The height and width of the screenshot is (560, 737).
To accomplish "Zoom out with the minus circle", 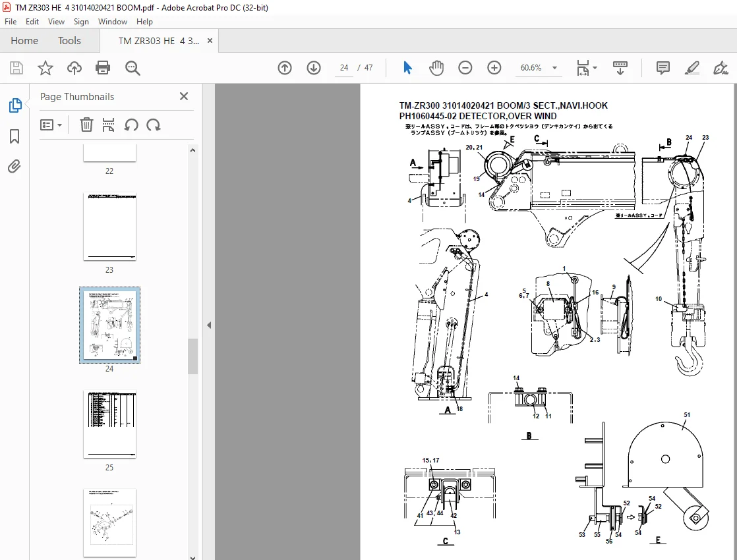I will tap(465, 68).
